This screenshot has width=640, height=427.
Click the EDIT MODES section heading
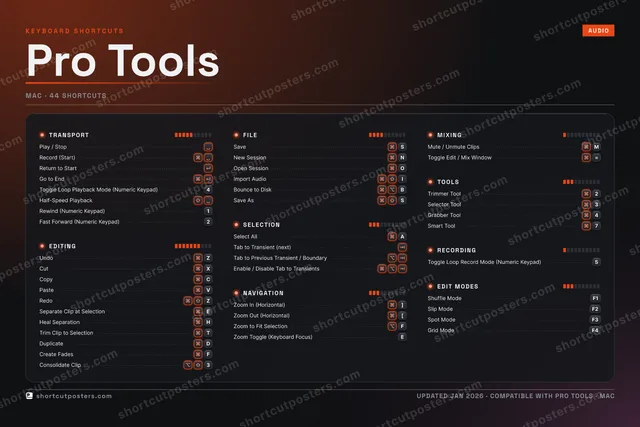click(458, 287)
